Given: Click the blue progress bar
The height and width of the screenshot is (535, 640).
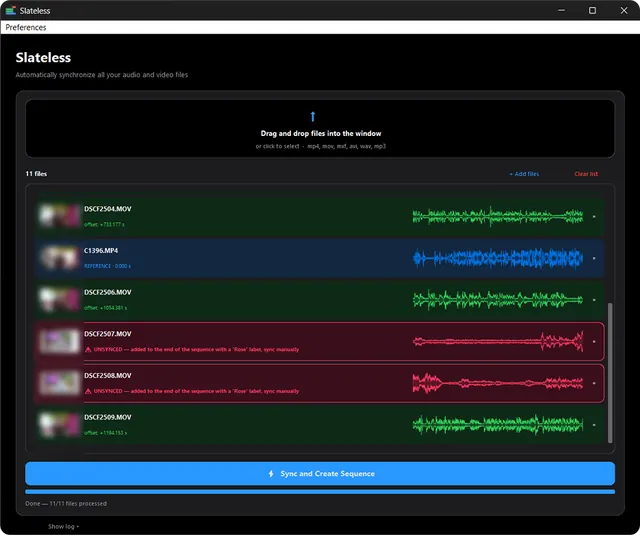Looking at the screenshot, I should 320,492.
